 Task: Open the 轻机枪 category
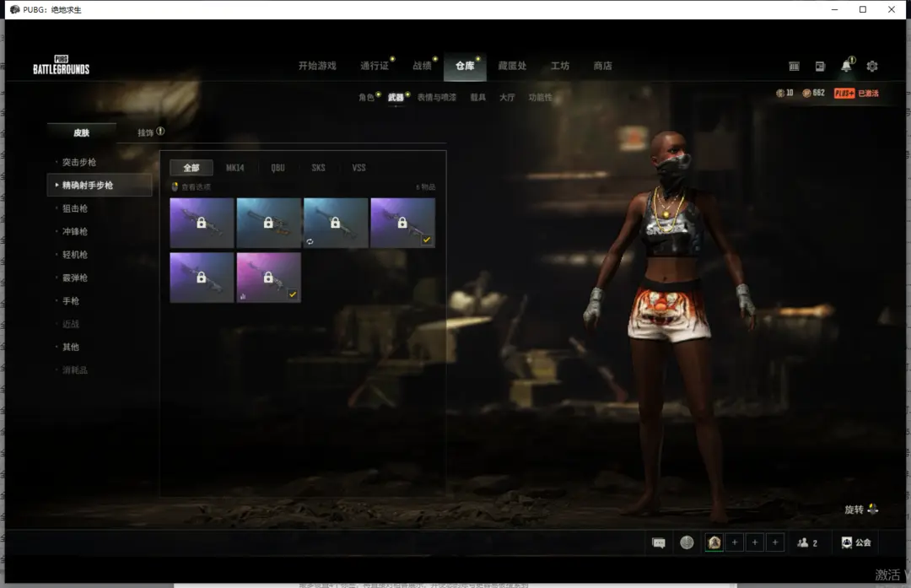tap(75, 255)
